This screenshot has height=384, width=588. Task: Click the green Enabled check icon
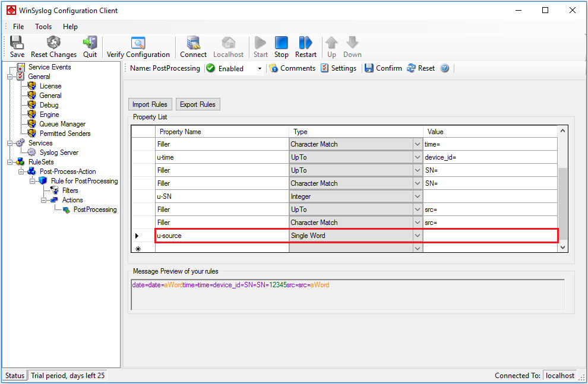coord(211,68)
